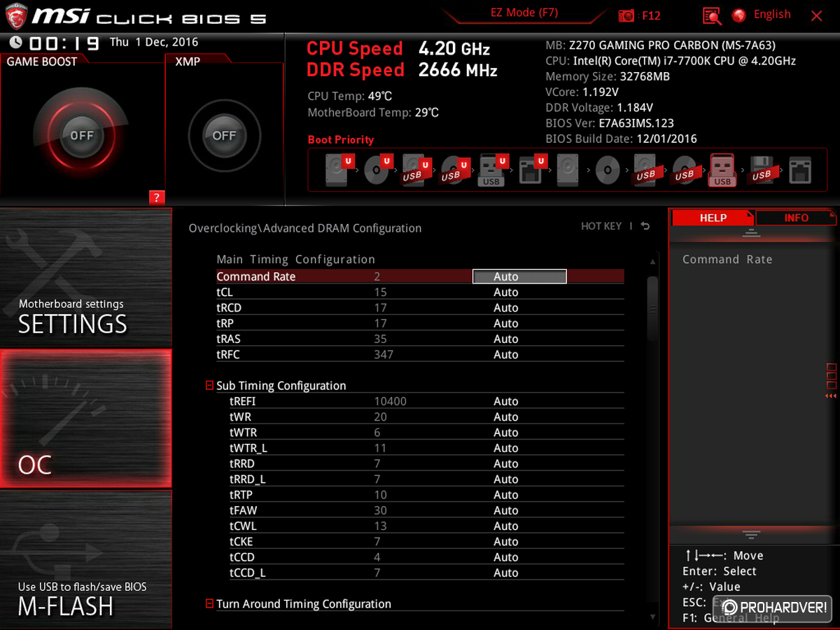Viewport: 840px width, 630px height.
Task: Take a screenshot with the F12 camera icon
Action: pos(626,15)
